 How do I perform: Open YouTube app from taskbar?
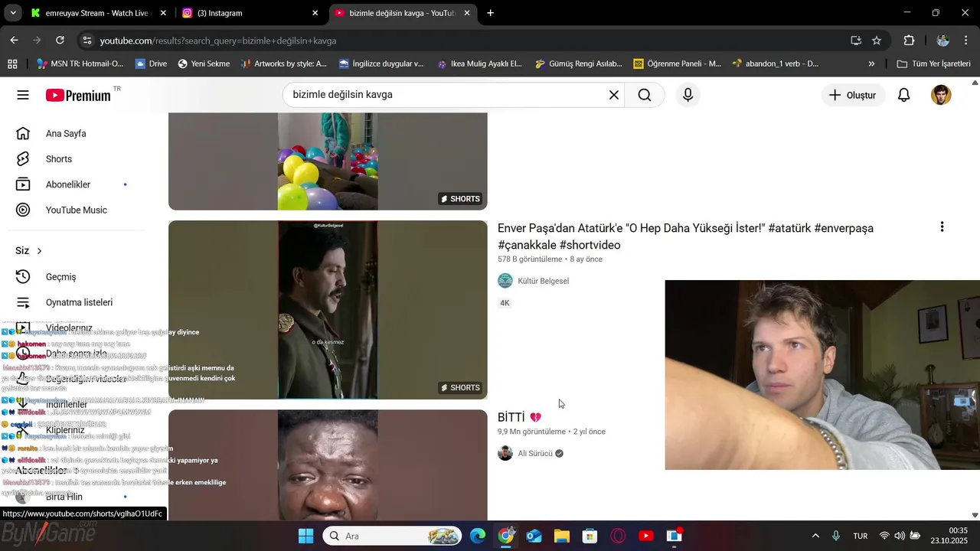(646, 536)
